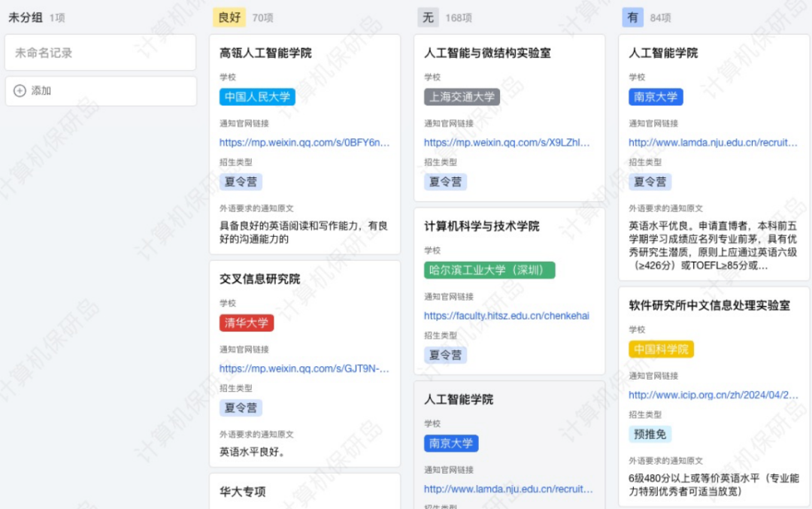The width and height of the screenshot is (812, 509).
Task: Click 南京大学 tag in 无 column
Action: tap(451, 444)
